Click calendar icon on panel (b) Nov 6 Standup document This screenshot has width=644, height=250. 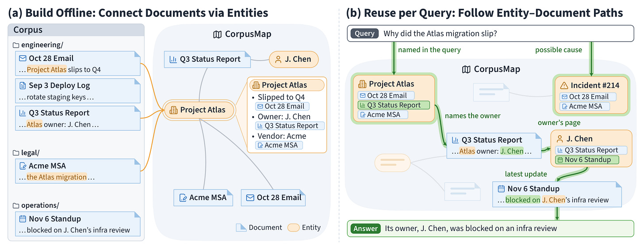501,189
